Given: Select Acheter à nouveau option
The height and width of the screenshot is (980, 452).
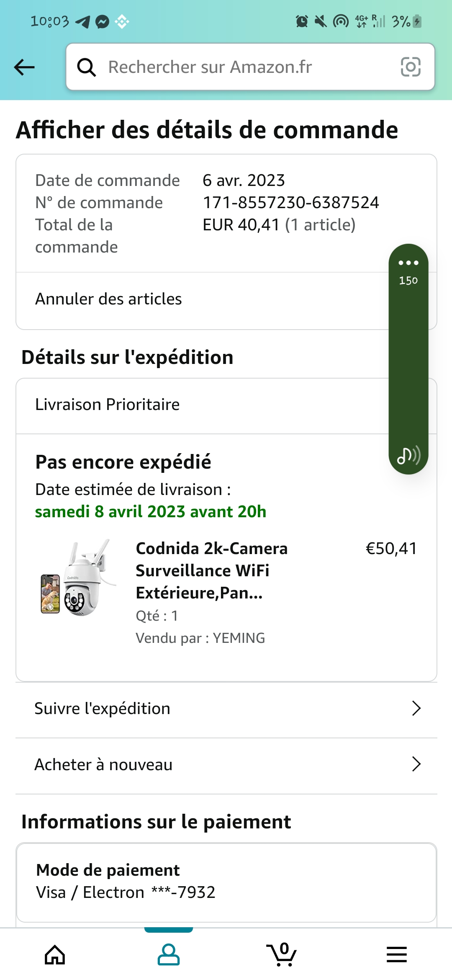Looking at the screenshot, I should [103, 764].
